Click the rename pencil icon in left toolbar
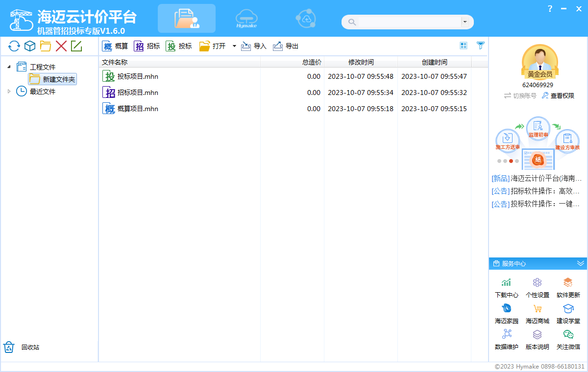Image resolution: width=588 pixels, height=372 pixels. click(76, 46)
